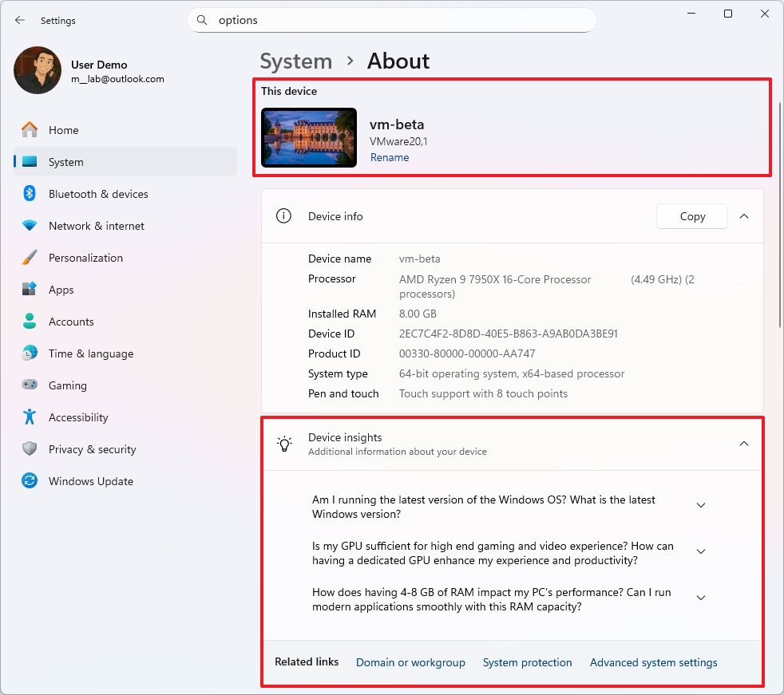Open Windows Update

89,481
